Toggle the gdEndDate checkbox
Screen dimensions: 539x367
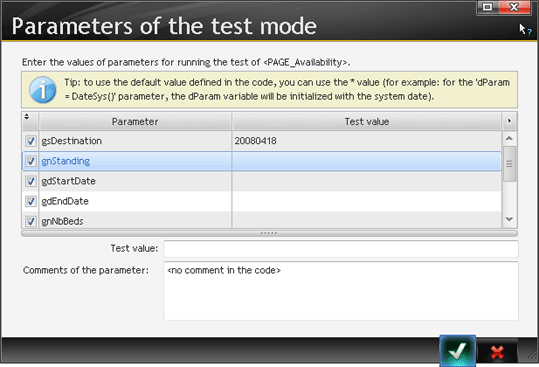(31, 201)
